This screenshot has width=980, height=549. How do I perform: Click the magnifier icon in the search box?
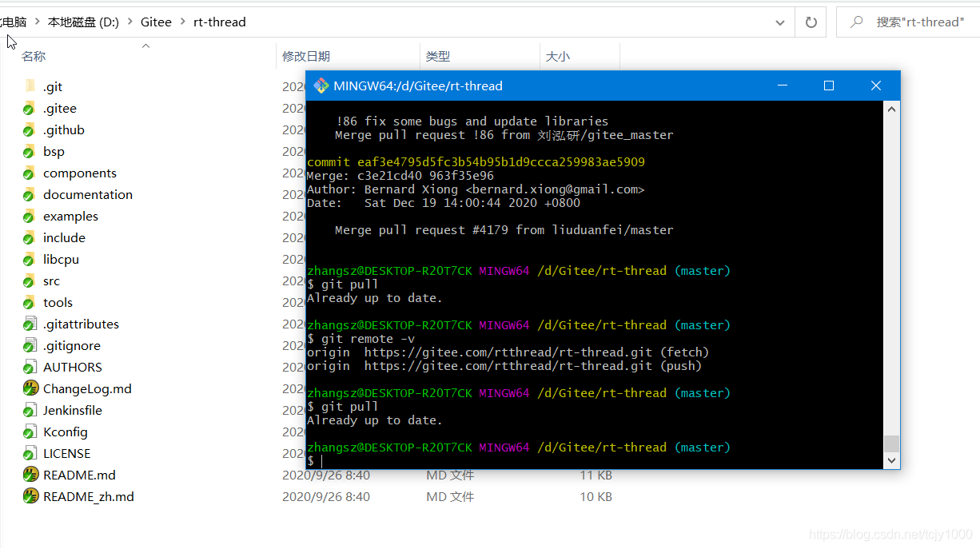click(x=856, y=22)
